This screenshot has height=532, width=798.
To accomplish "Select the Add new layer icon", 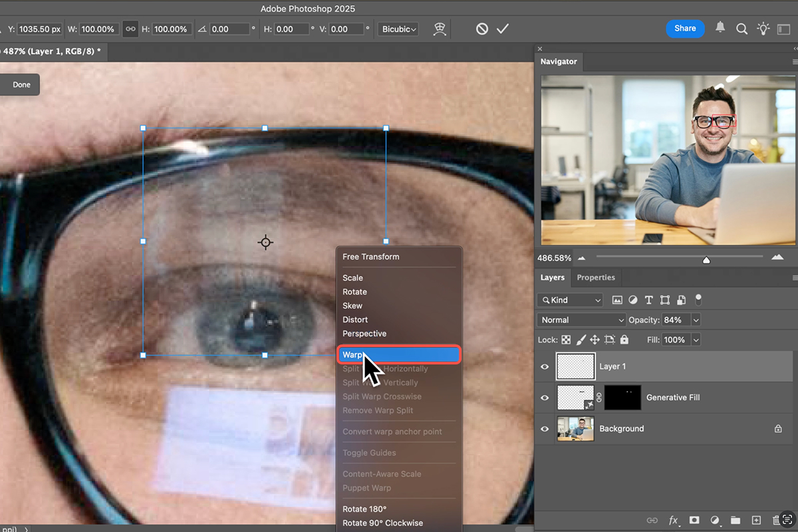I will 755,521.
